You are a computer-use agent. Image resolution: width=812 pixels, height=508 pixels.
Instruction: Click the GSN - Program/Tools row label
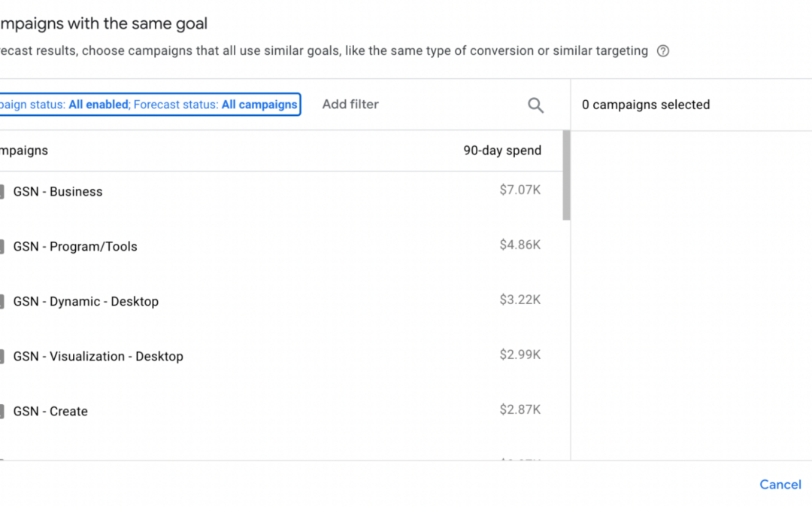(75, 247)
